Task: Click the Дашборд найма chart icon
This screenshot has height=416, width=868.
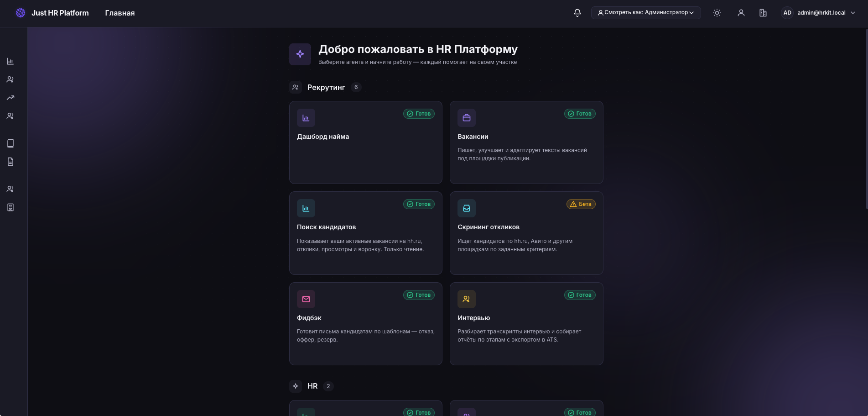Action: (x=306, y=118)
